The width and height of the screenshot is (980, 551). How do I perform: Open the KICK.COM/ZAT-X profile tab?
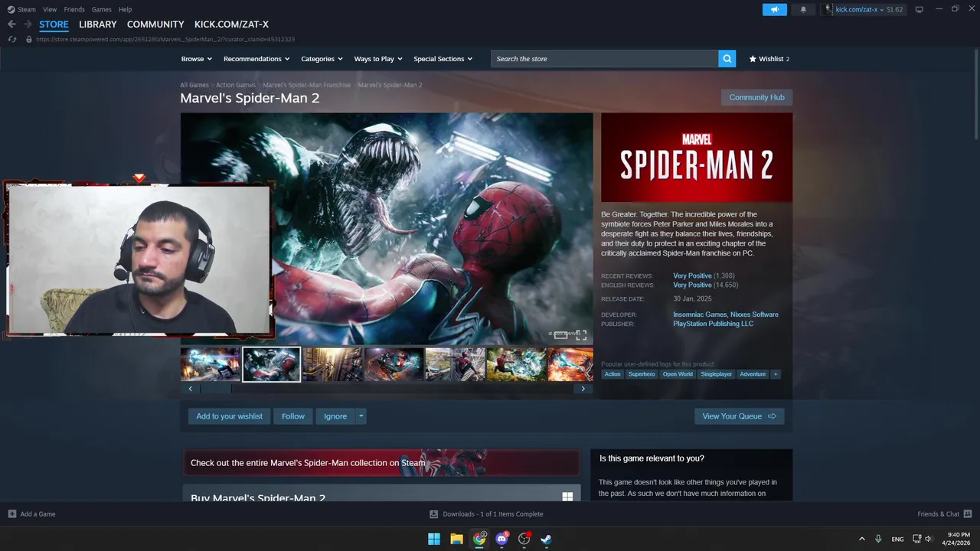tap(231, 24)
